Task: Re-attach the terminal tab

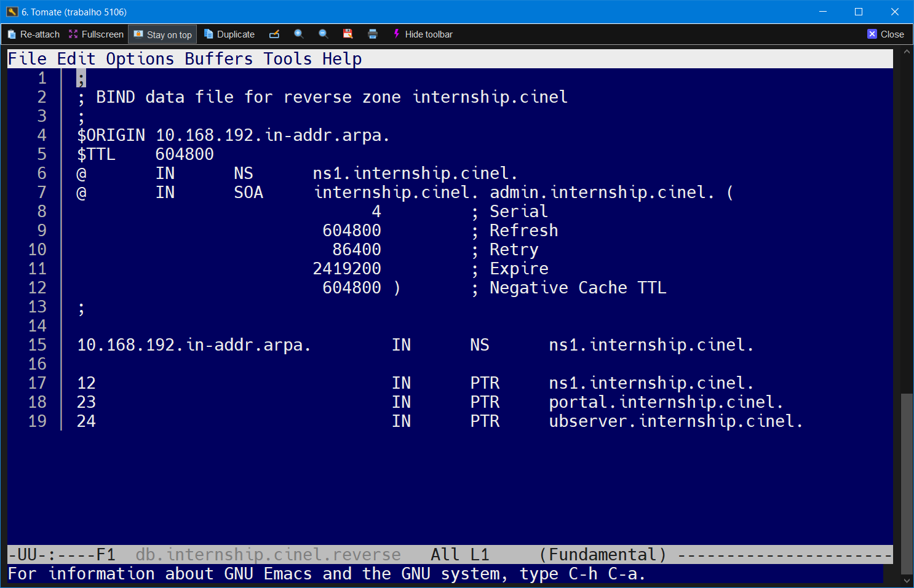Action: (34, 34)
